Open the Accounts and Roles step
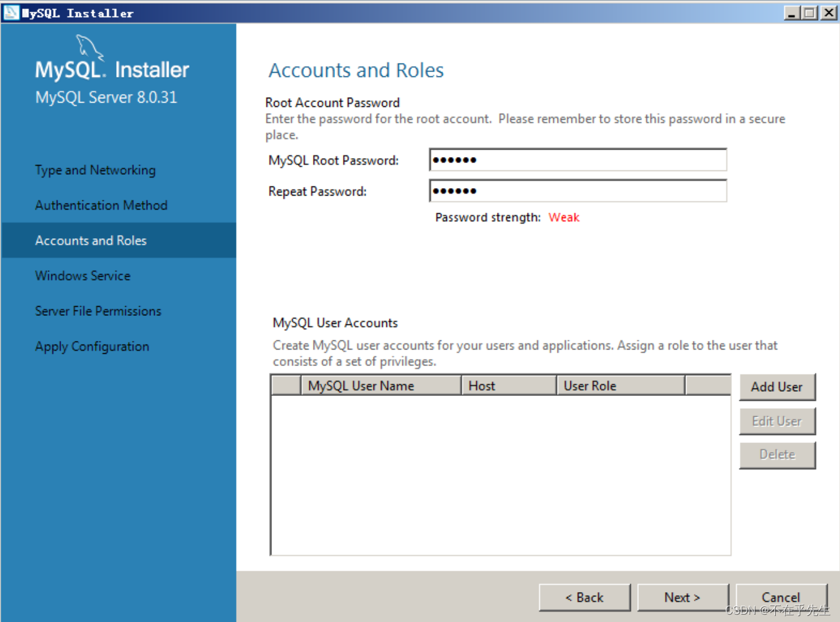The image size is (840, 622). point(90,240)
